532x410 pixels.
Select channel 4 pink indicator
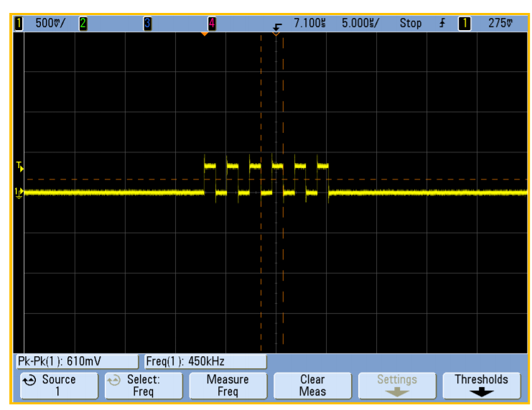pyautogui.click(x=211, y=23)
